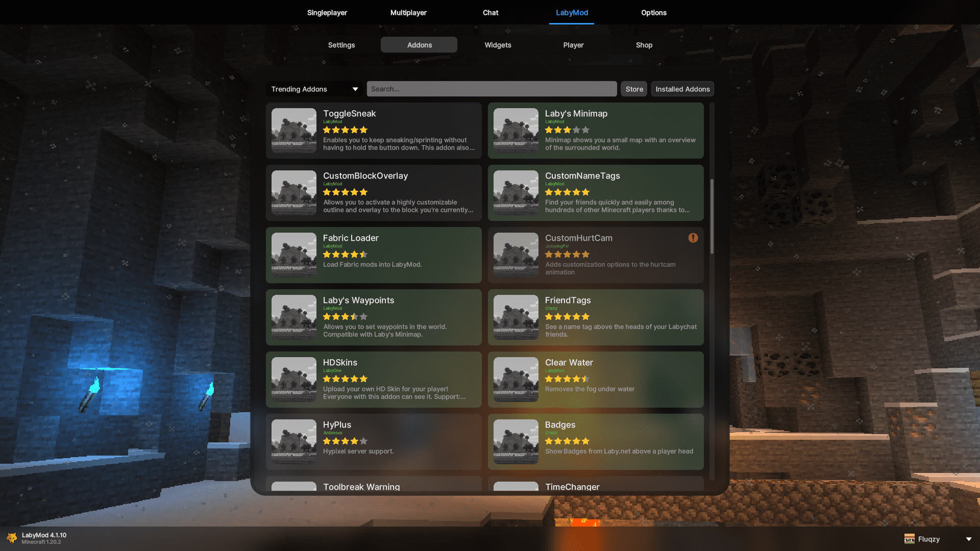Select the CustomBlockOverlay title

pyautogui.click(x=365, y=176)
